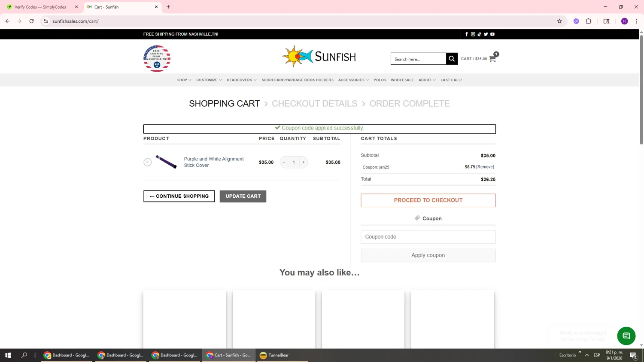Viewport: 644px width, 362px height.
Task: Open Chrome three-dot menu
Action: coord(637,21)
